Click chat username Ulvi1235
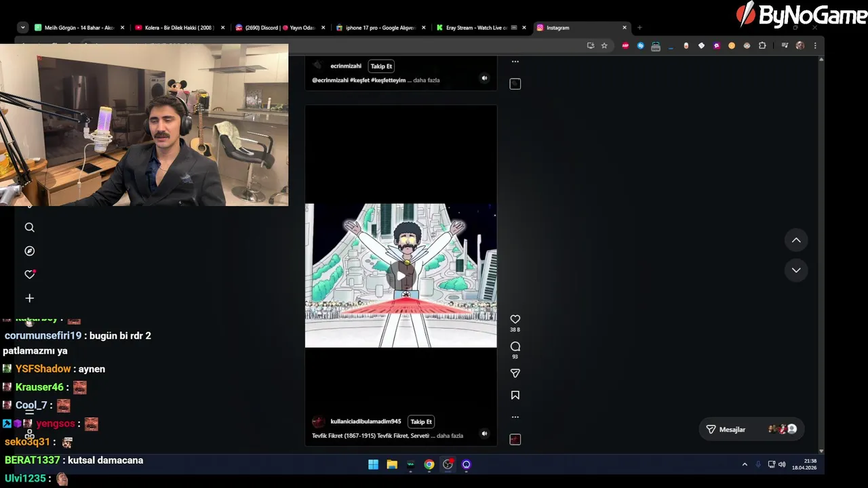 [x=24, y=479]
